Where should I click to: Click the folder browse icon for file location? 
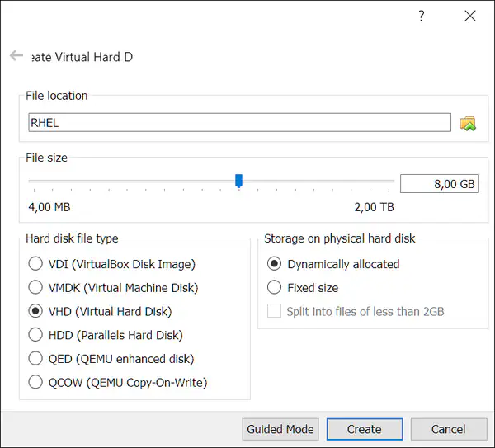[468, 124]
